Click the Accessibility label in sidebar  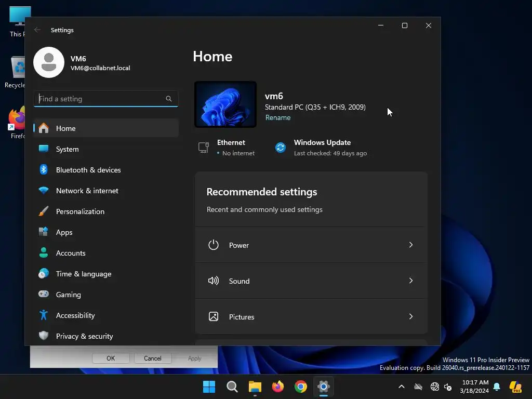click(x=75, y=315)
